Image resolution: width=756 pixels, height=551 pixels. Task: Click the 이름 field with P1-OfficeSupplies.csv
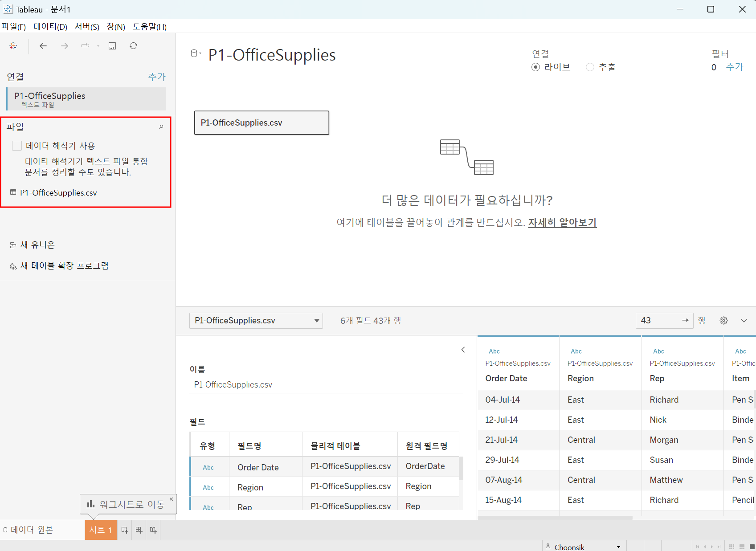[x=326, y=384]
